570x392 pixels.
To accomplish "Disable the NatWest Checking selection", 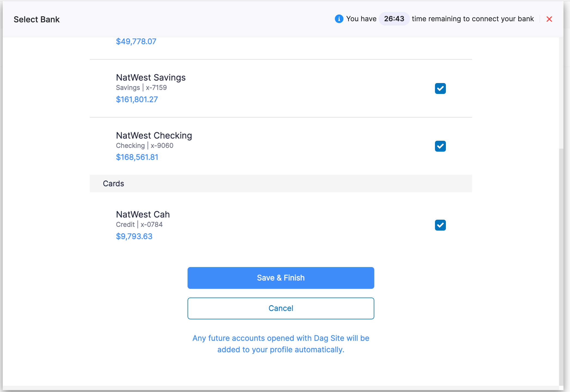I will pos(440,146).
